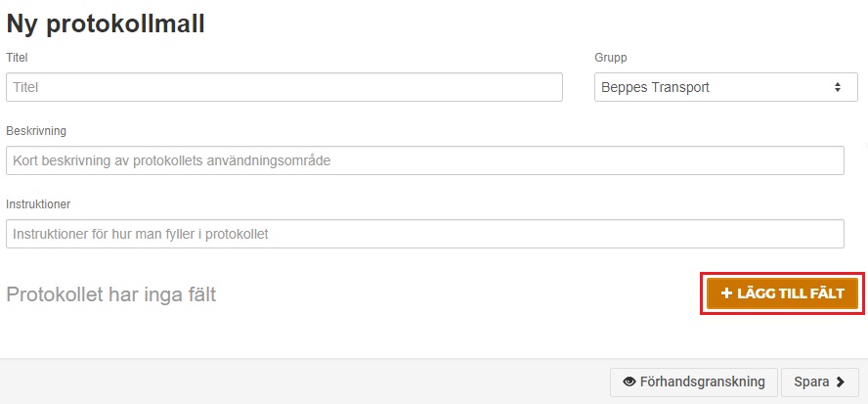Focus the Titel input field
The width and height of the screenshot is (868, 404).
click(284, 87)
